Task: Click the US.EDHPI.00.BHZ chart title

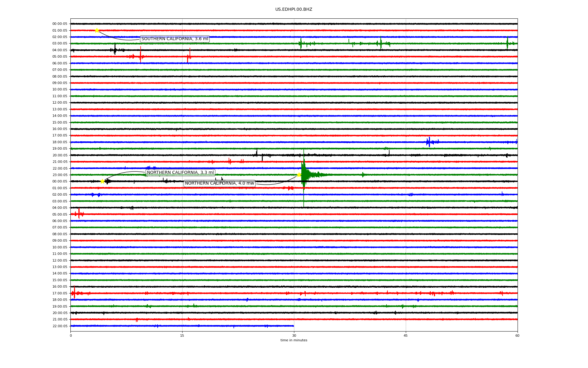Action: click(x=293, y=10)
